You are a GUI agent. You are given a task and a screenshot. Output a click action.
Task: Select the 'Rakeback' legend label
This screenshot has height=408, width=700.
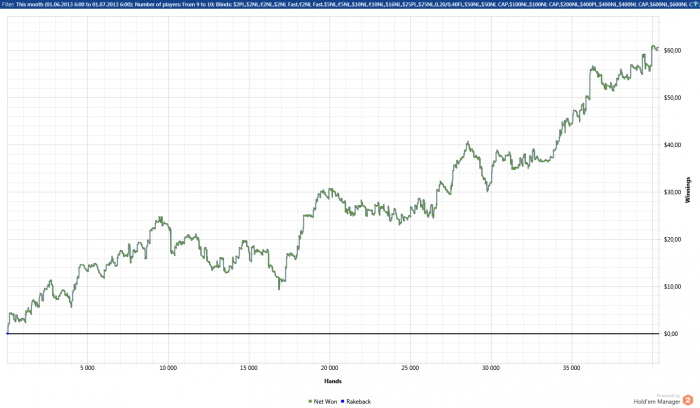point(358,402)
